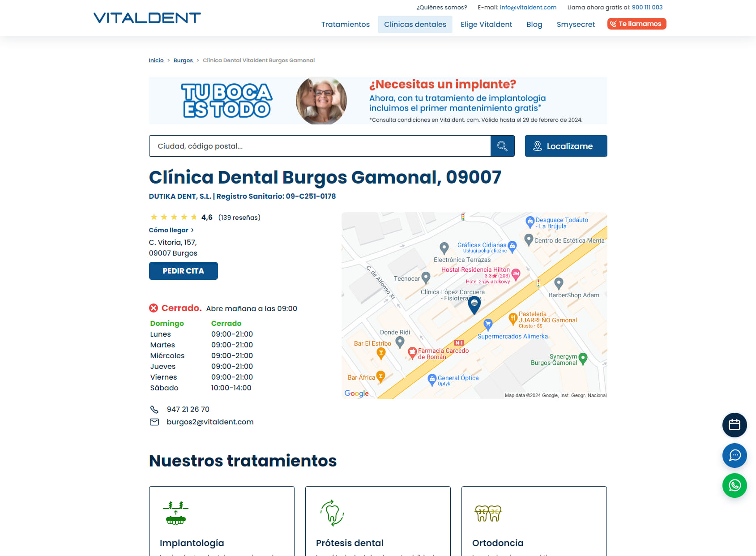756x556 pixels.
Task: Select General Óptica map marker
Action: (432, 380)
